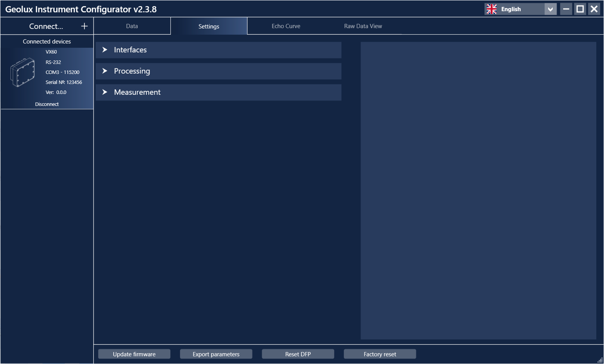Image resolution: width=604 pixels, height=364 pixels.
Task: Disconnect the VX60 device
Action: pos(47,104)
